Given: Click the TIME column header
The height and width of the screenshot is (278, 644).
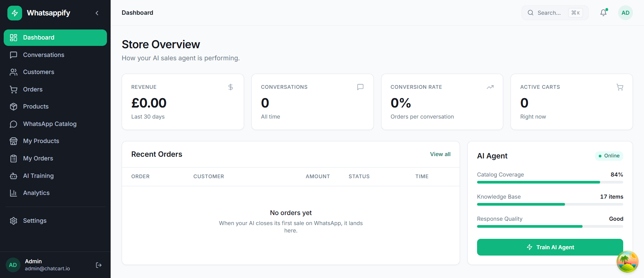Looking at the screenshot, I should pyautogui.click(x=422, y=177).
